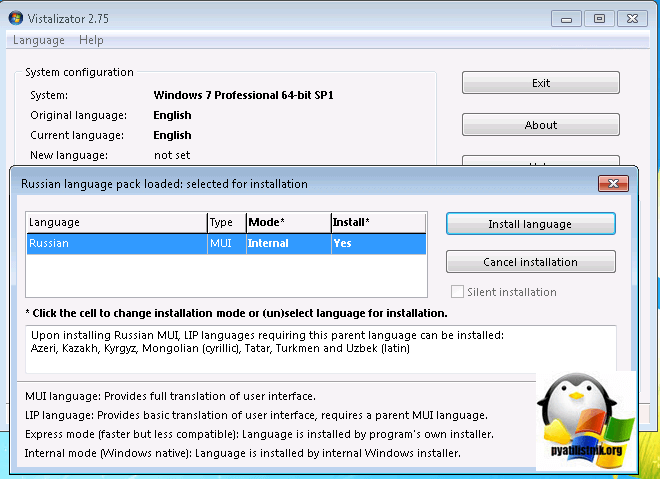Viewport: 660px width, 479px height.
Task: Click the Original language English value
Action: [172, 115]
